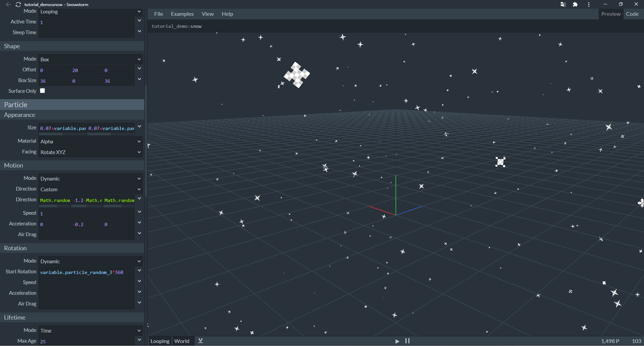The image size is (644, 346).
Task: Collapse the Rotation subsection header
Action: pos(72,248)
